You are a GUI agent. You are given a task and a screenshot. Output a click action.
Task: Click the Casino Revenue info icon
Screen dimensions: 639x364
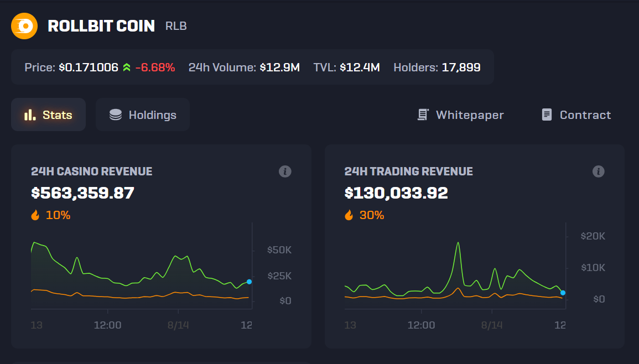click(x=285, y=171)
